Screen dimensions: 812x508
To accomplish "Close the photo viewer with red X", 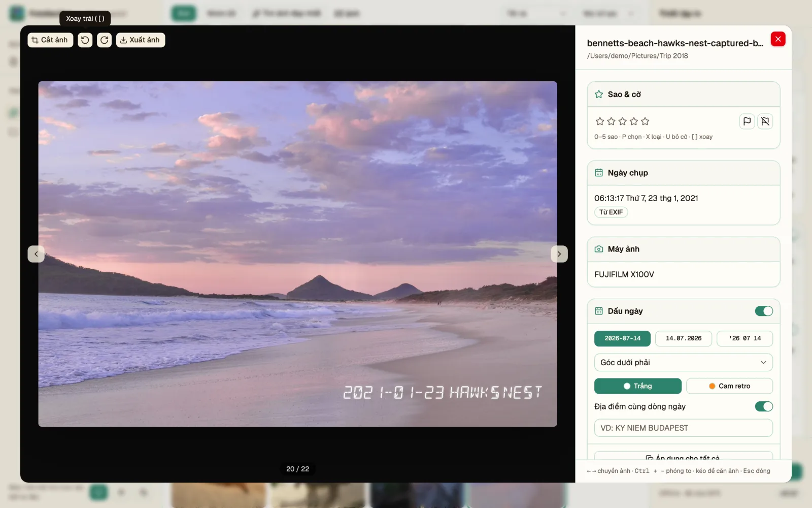I will click(x=778, y=39).
